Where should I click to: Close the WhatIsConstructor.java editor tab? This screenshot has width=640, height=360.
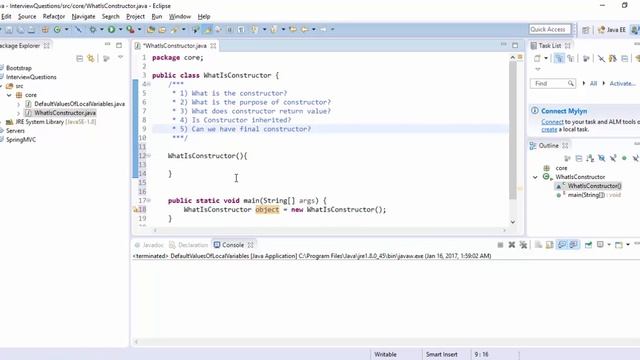[x=213, y=46]
